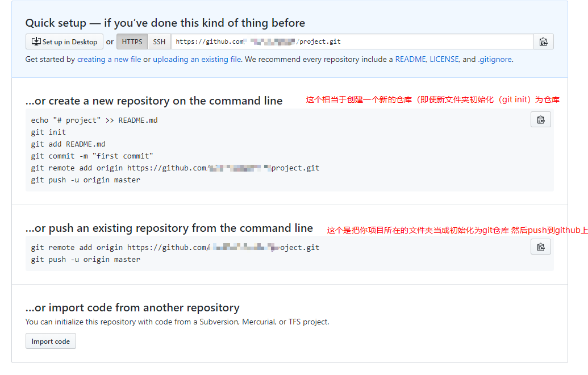Viewport: 588px width, 375px height.
Task: Copy the repository URL with clipboard icon
Action: click(x=543, y=41)
